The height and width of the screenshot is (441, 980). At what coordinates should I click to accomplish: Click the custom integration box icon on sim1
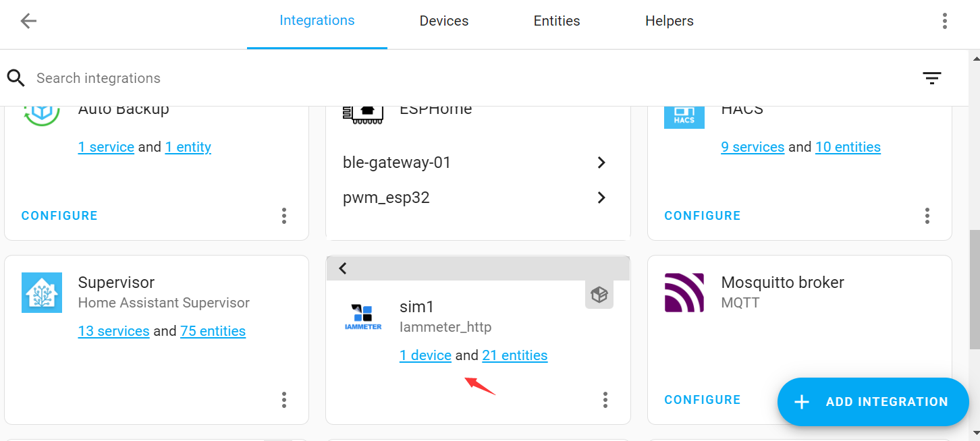[599, 295]
